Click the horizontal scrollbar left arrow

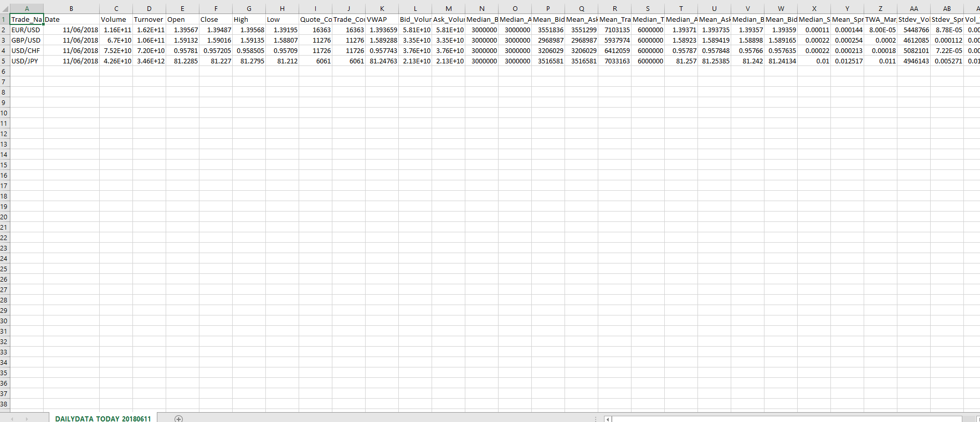608,419
